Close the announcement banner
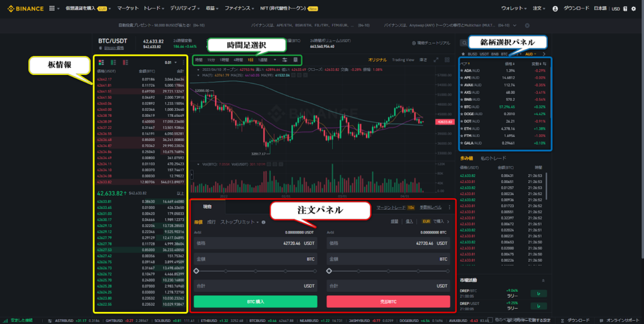 tap(528, 25)
